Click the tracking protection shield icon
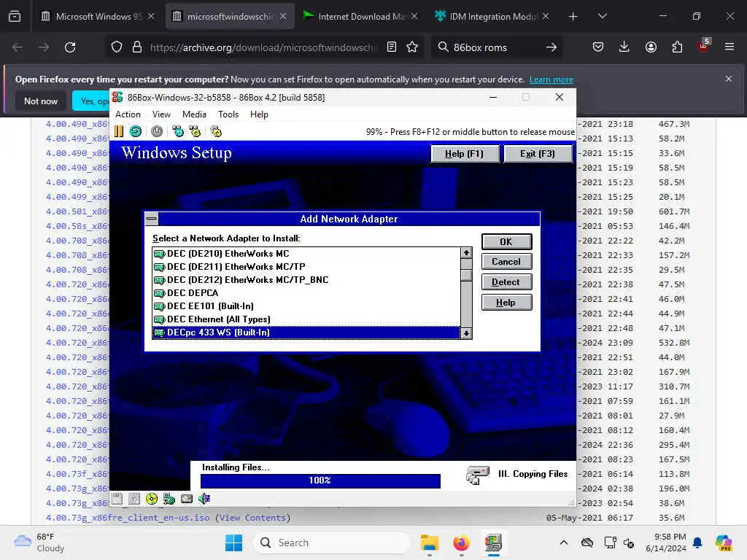The width and height of the screenshot is (747, 560). point(117,47)
